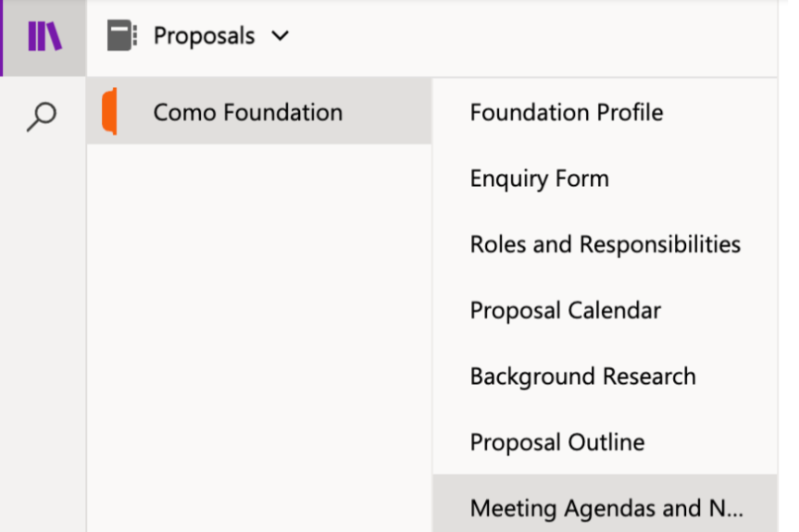Open the Enquiry Form page
This screenshot has height=532, width=799.
(540, 179)
